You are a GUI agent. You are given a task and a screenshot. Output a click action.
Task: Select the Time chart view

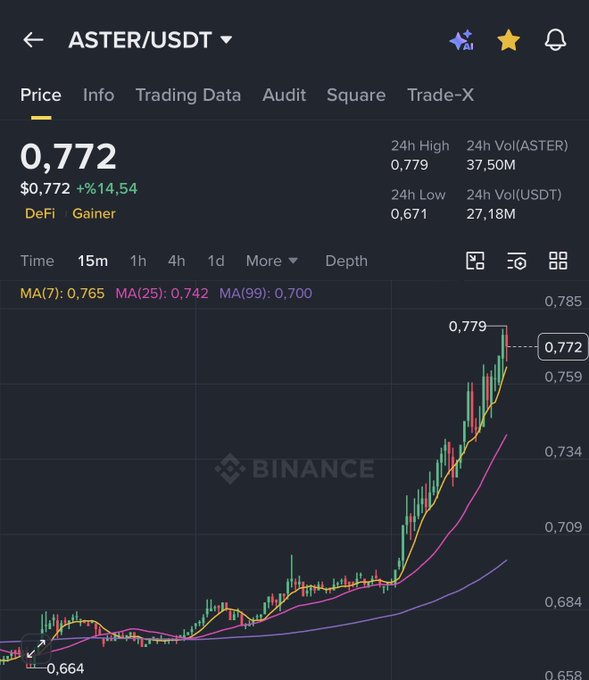[37, 261]
